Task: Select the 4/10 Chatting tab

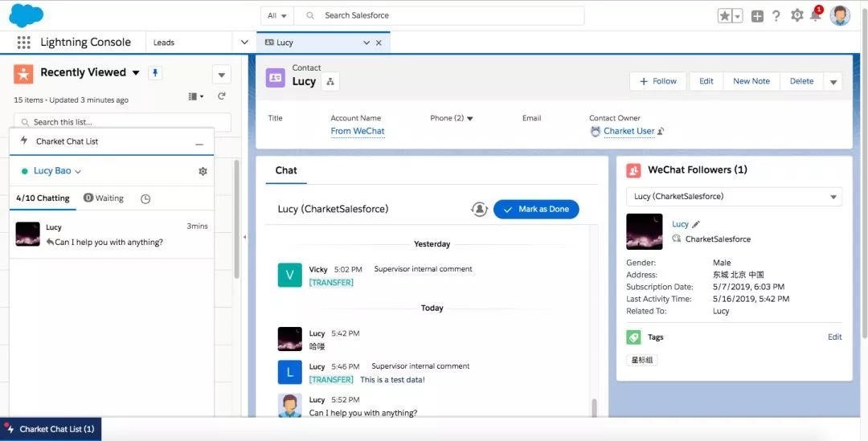Action: pyautogui.click(x=43, y=198)
